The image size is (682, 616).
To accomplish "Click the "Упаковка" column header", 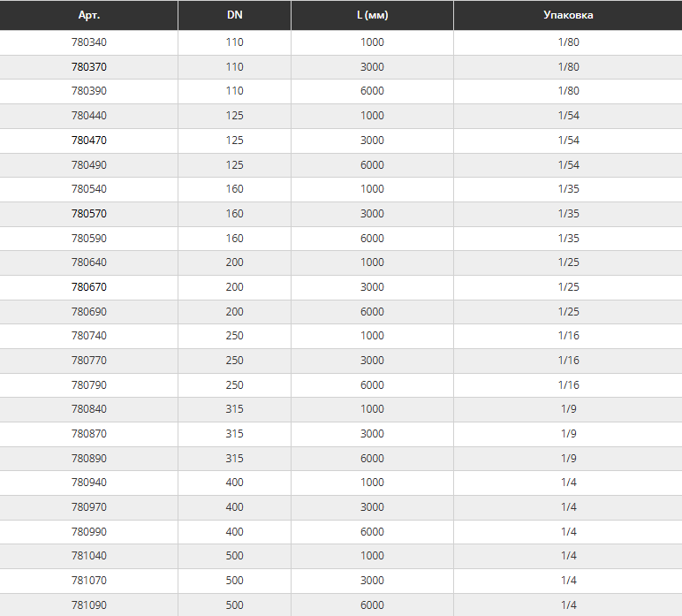I will click(568, 15).
